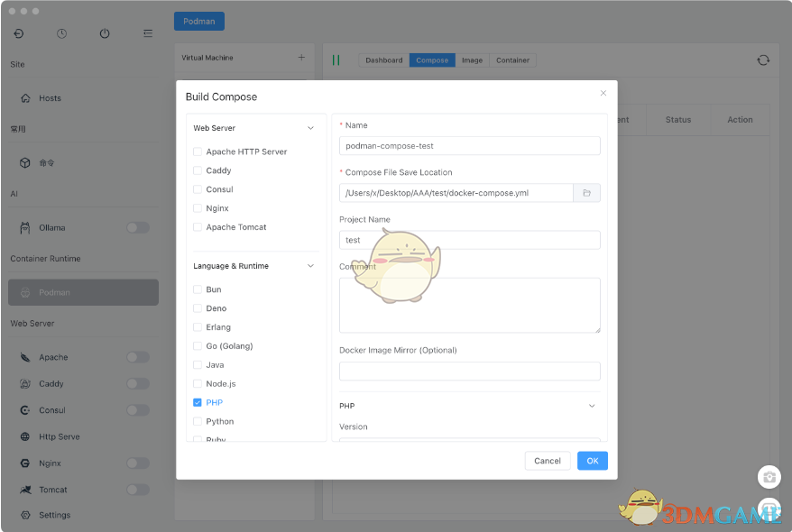Open the Image tab
The height and width of the screenshot is (532, 792).
(472, 60)
